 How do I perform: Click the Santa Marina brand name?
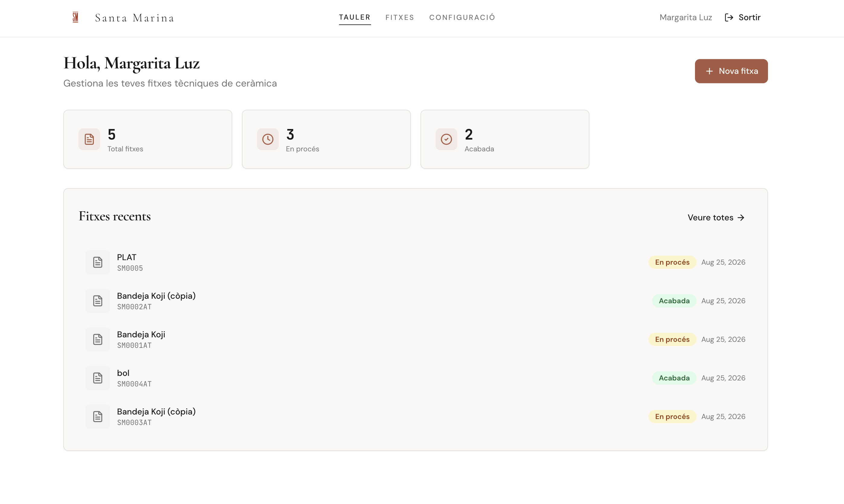click(135, 18)
